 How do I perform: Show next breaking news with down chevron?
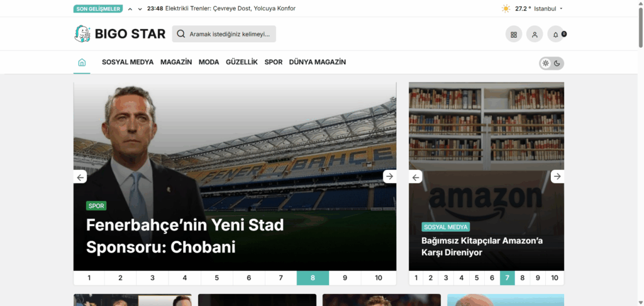click(140, 9)
